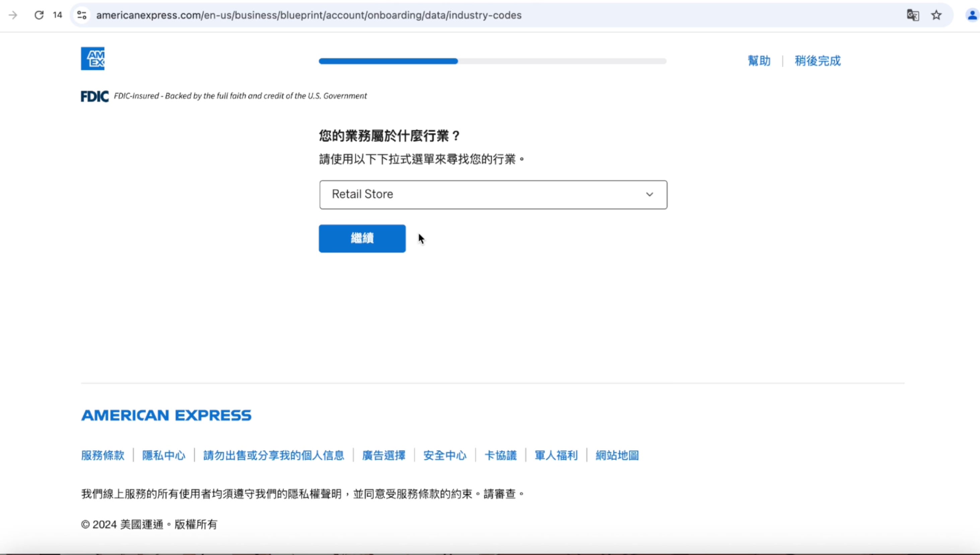Open 網站地圖 site map link
980x555 pixels.
point(617,455)
